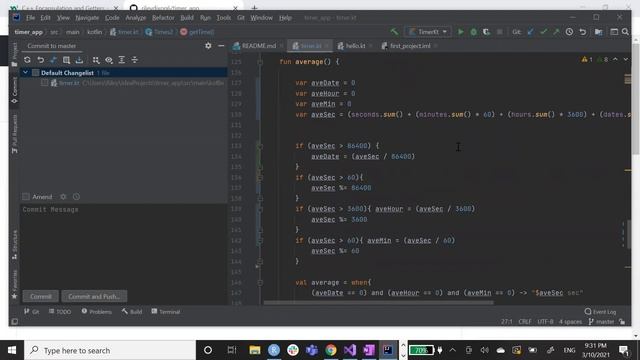Click the Git commit checkmark icon
640x360 pixels.
(543, 32)
